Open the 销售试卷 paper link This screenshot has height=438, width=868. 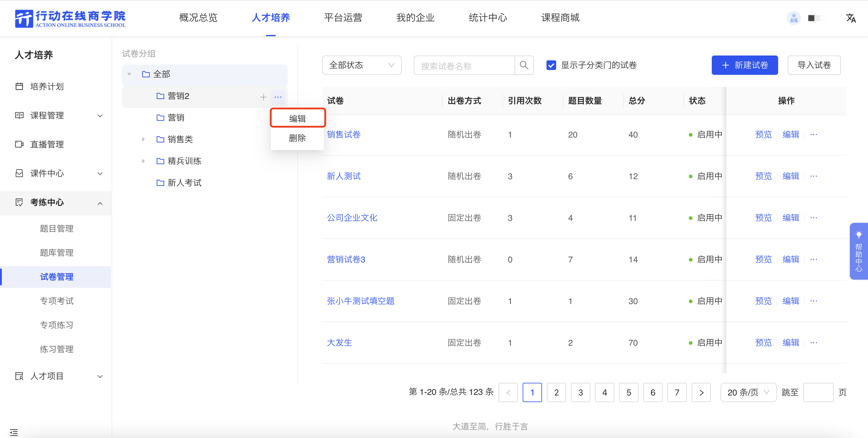pyautogui.click(x=343, y=135)
